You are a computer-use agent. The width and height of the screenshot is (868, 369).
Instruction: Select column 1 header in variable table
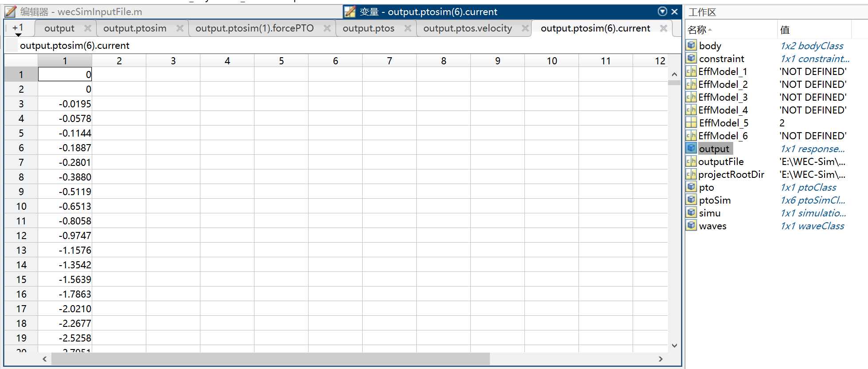[65, 61]
